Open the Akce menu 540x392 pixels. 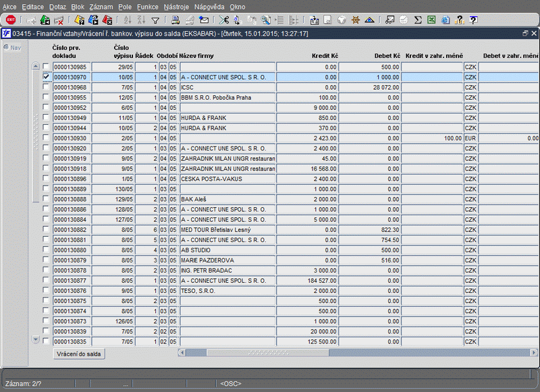click(9, 7)
